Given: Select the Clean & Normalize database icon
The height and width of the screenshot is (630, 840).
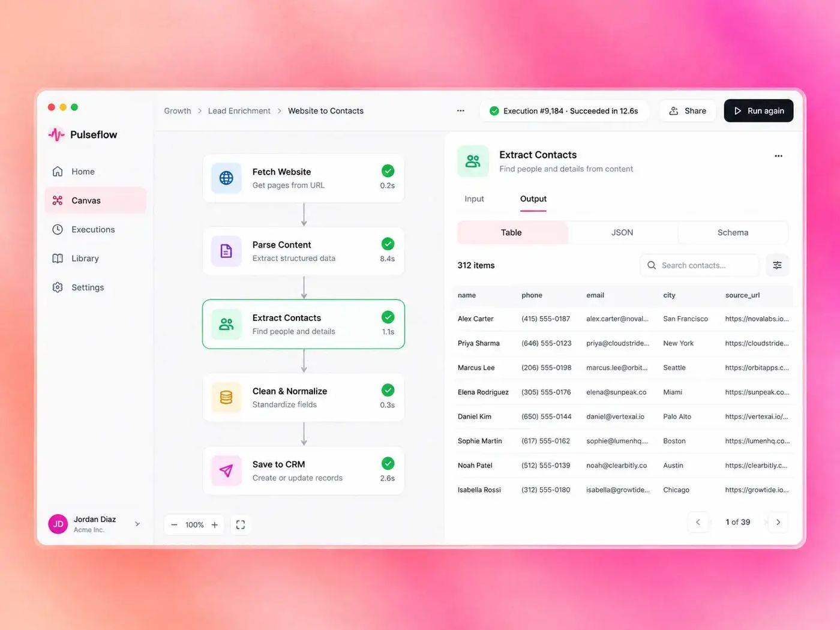Looking at the screenshot, I should click(x=226, y=397).
